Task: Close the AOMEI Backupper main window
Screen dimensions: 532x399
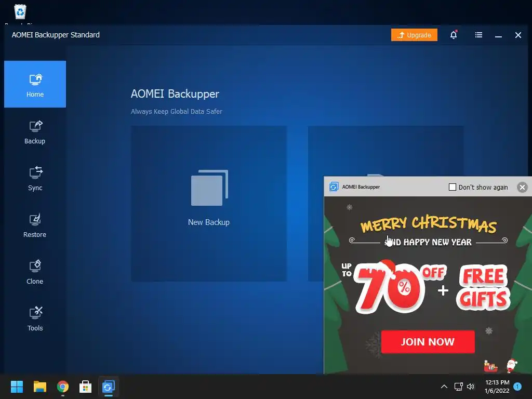Action: point(518,35)
